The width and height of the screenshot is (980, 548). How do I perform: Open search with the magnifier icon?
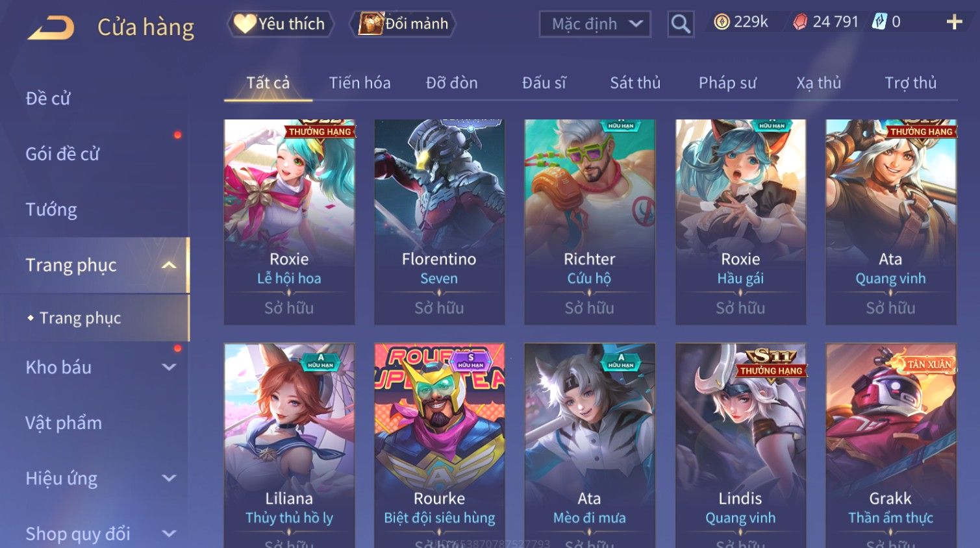(x=681, y=25)
